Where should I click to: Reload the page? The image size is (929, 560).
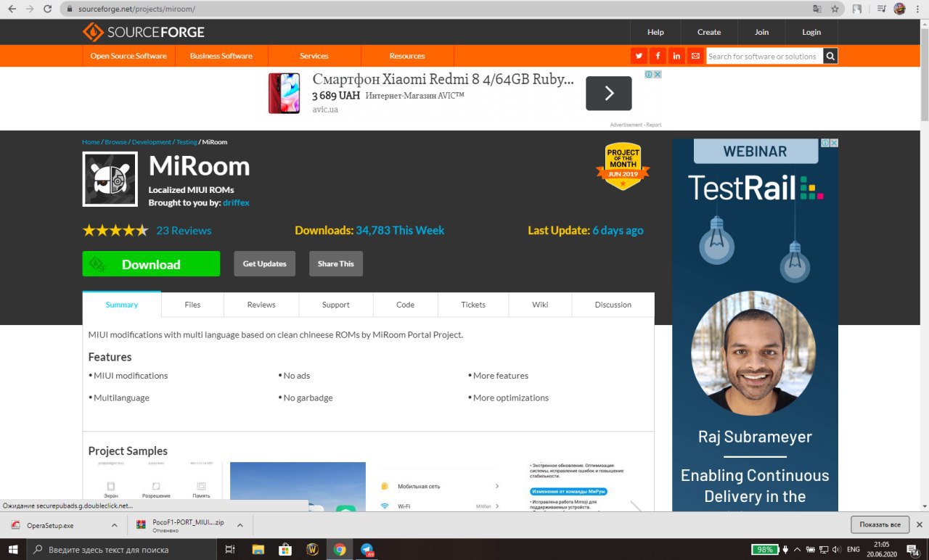(47, 9)
